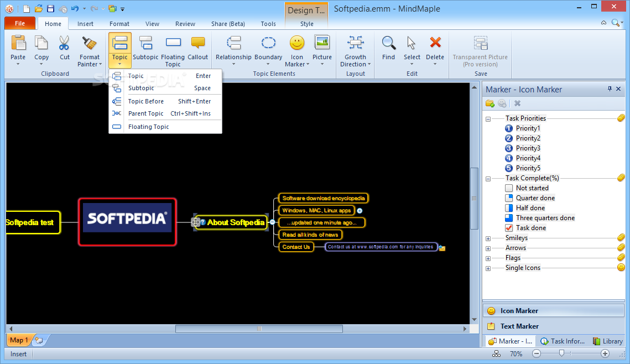Select the Half done marker
Viewport: 630px width, 364px height.
tap(525, 208)
